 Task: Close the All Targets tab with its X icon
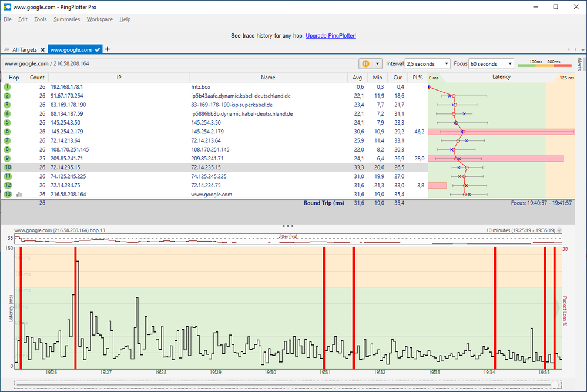click(43, 50)
